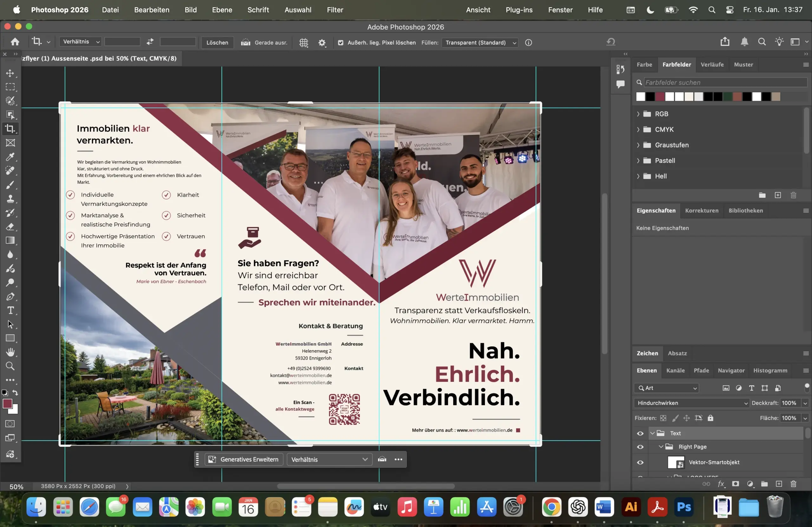Hide the Vektor-Smartobjekt layer
This screenshot has height=527, width=812.
[640, 462]
